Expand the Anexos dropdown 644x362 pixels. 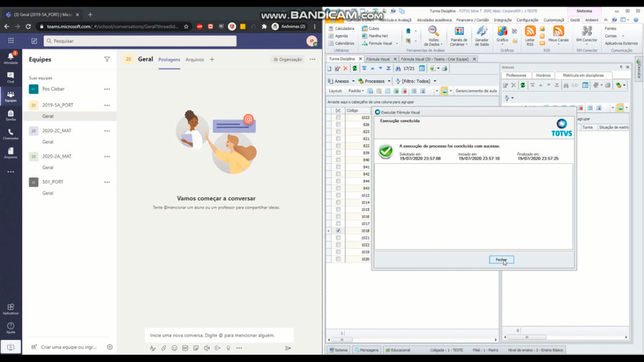pyautogui.click(x=342, y=81)
